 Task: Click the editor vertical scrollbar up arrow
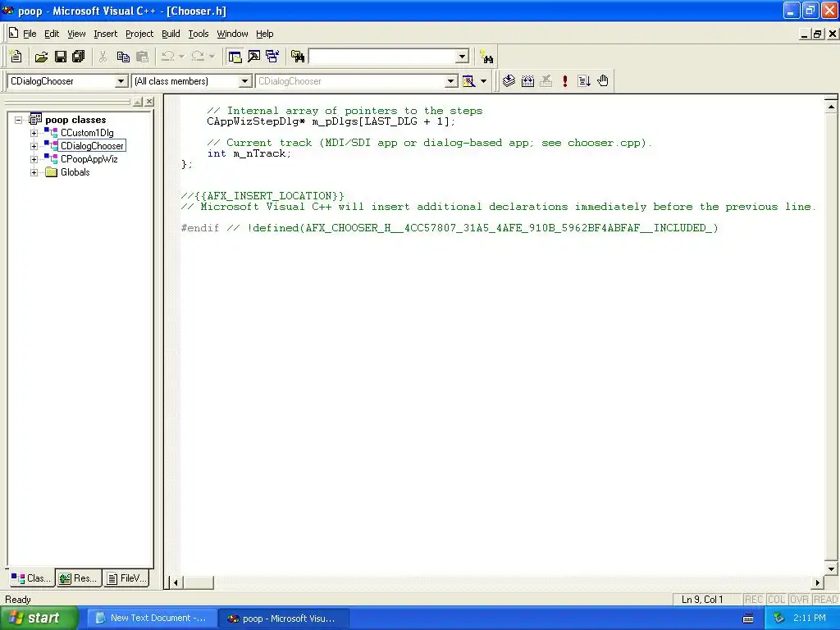point(831,107)
